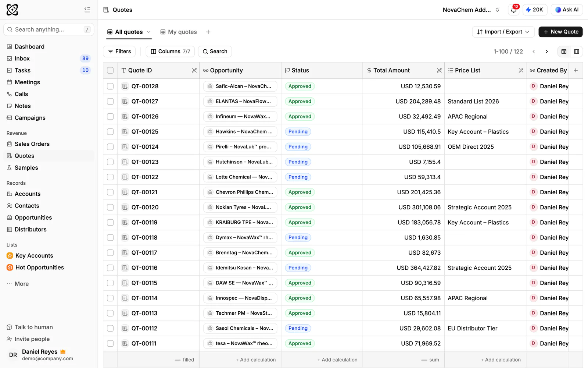This screenshot has width=588, height=368.
Task: Open the notifications bell
Action: 514,10
